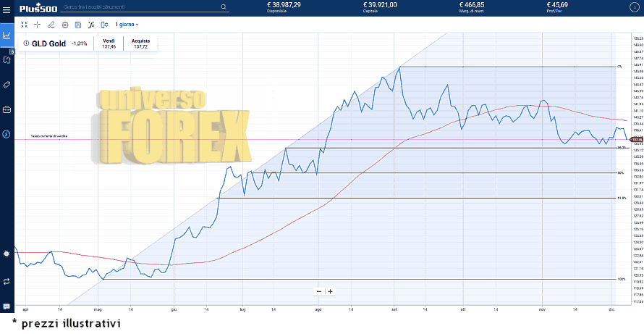Viewport: 644px width, 334px height.
Task: Open the chart trading sidebar tab
Action: (x=7, y=34)
